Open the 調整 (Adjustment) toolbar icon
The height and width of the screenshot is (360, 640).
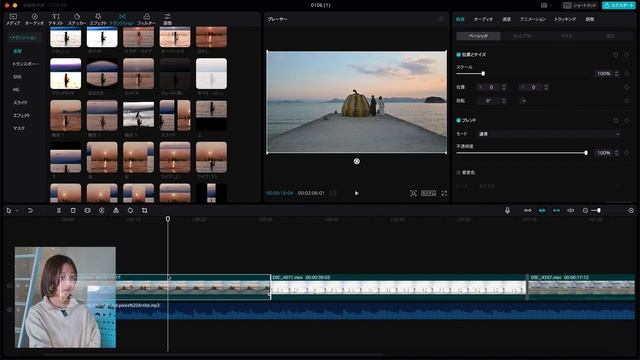pos(167,19)
